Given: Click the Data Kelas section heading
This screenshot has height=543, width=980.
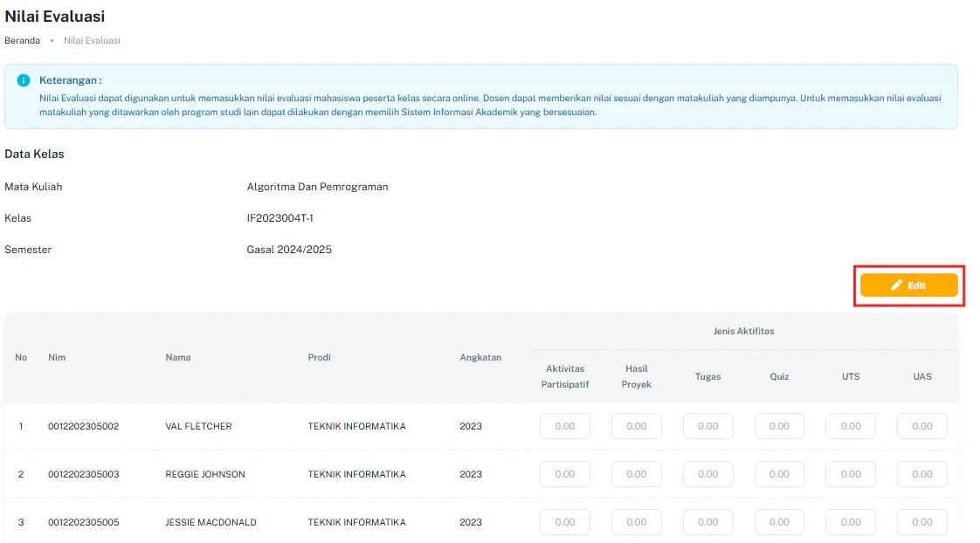Looking at the screenshot, I should click(34, 154).
